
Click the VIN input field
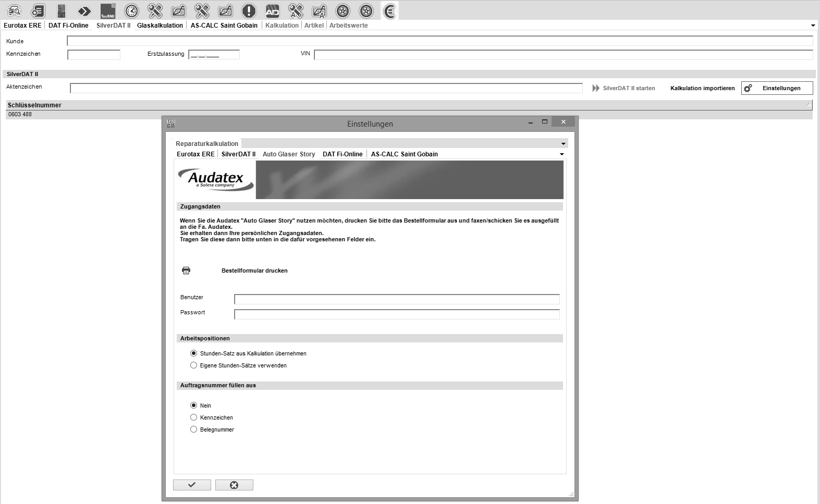click(x=564, y=54)
